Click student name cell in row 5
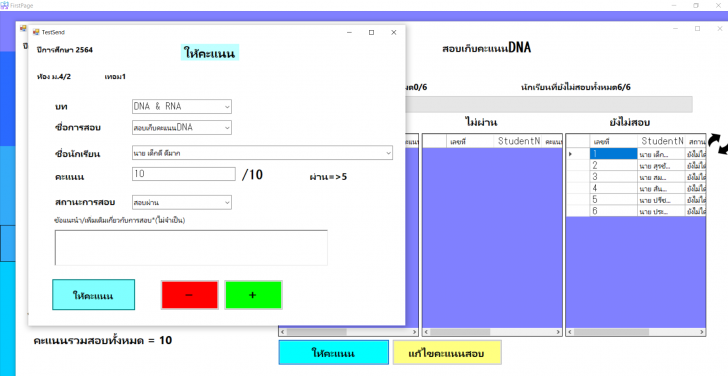 tap(661, 200)
